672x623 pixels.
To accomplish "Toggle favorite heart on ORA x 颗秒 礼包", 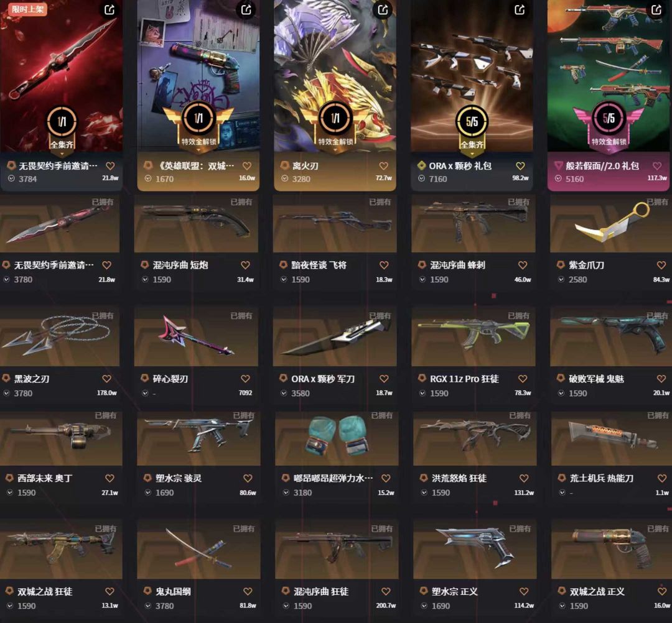I will pos(520,166).
